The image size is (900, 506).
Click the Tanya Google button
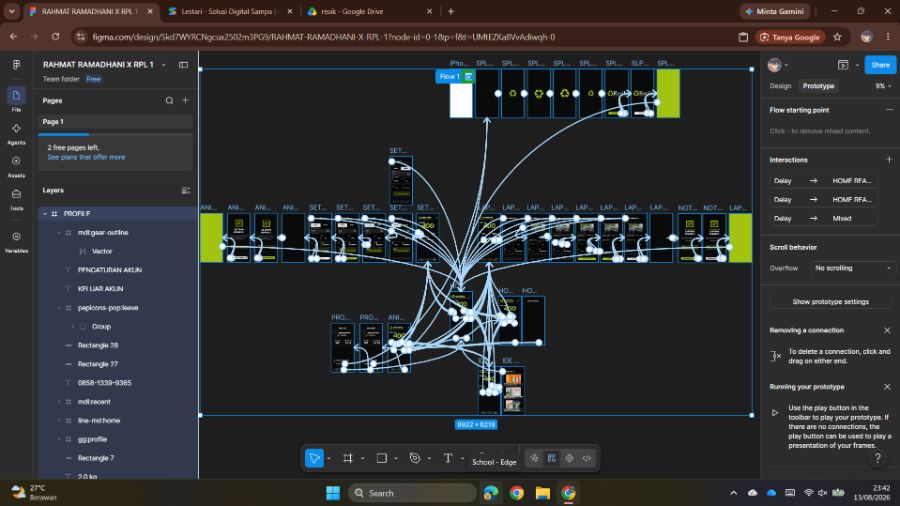(790, 37)
